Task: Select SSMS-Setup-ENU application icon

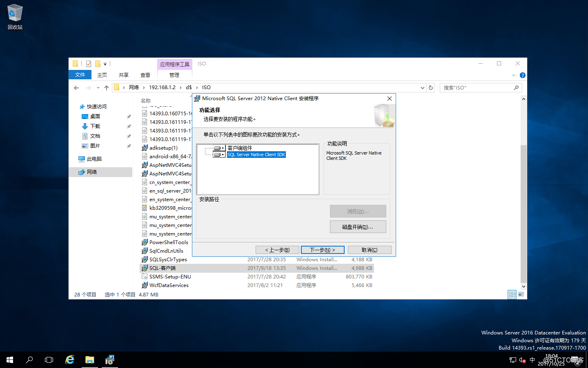Action: [145, 277]
